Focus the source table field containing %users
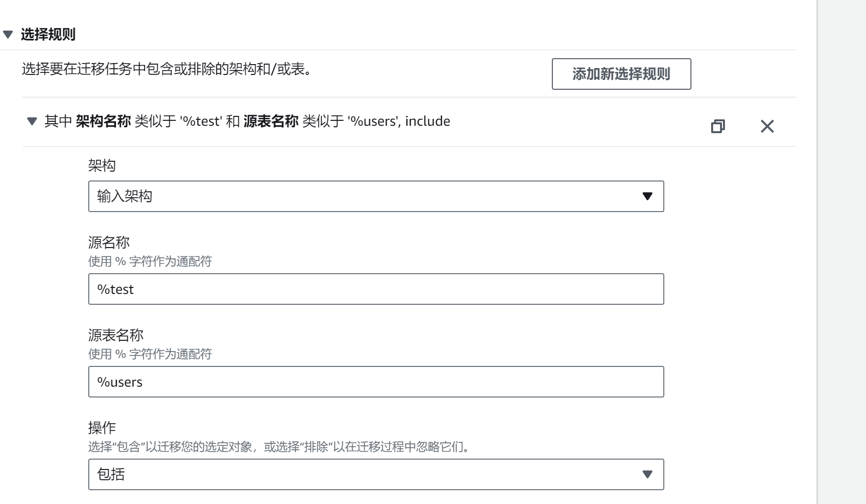The height and width of the screenshot is (504, 866). pos(376,382)
